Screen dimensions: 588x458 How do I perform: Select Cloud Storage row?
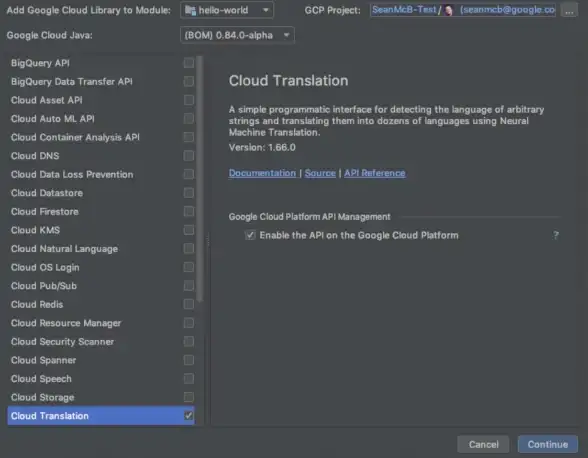101,397
